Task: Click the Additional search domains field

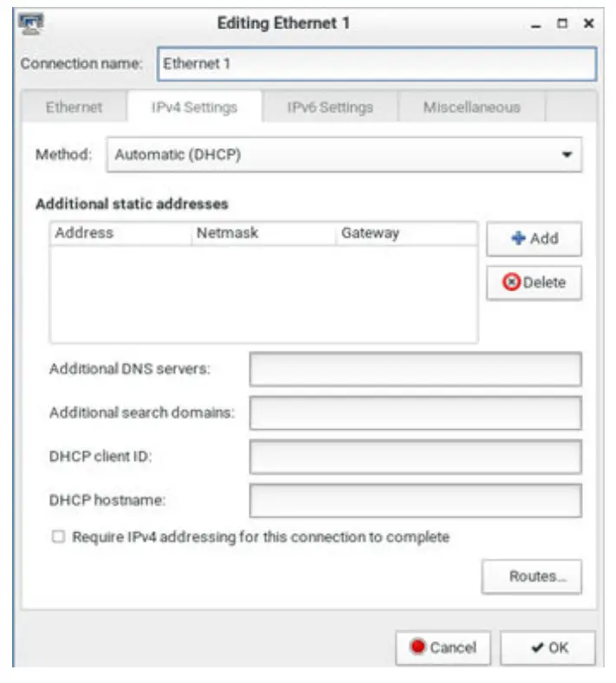Action: (415, 413)
